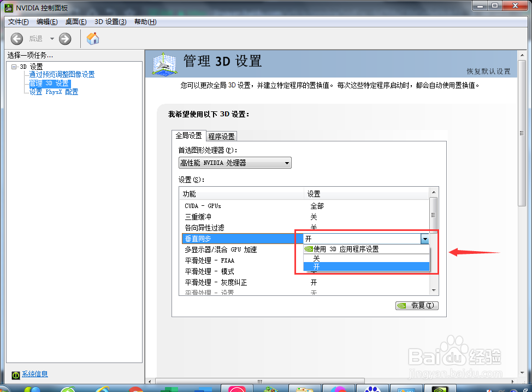
Task: Click the 功能 column header
Action: [x=241, y=194]
